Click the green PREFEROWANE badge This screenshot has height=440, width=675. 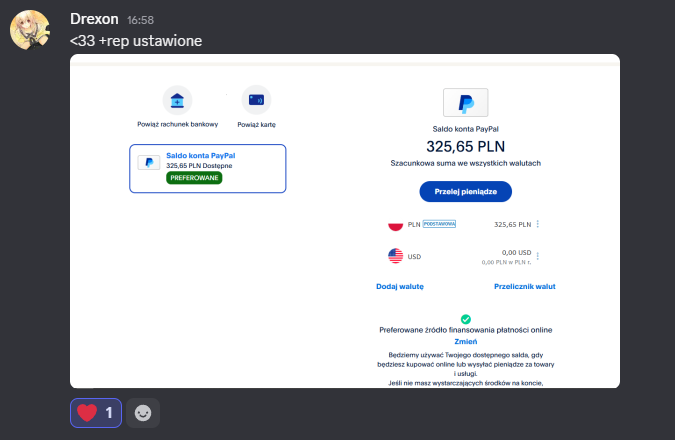tap(194, 178)
